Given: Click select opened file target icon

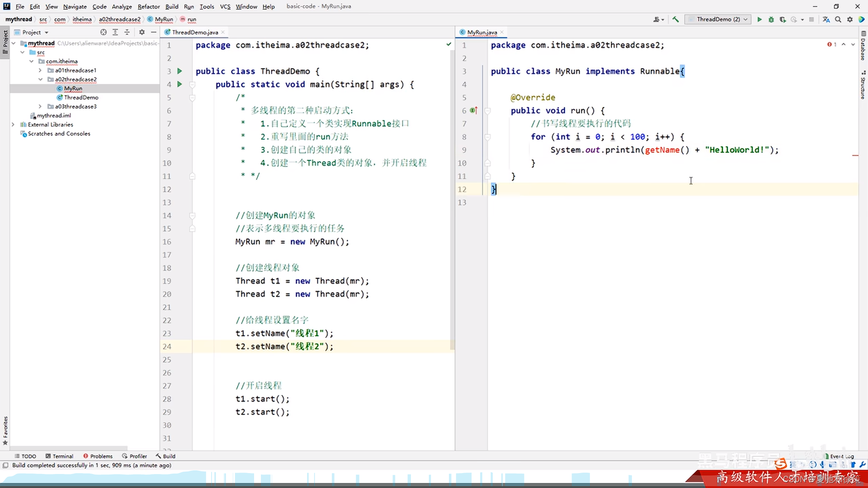Looking at the screenshot, I should point(104,32).
